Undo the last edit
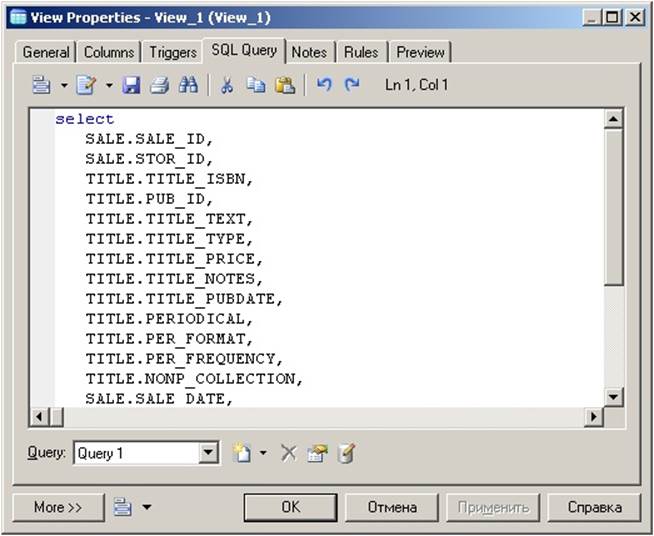 pos(324,85)
